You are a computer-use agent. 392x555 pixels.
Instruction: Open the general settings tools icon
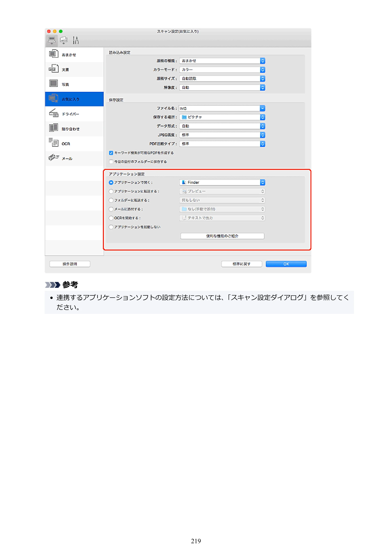click(x=76, y=40)
